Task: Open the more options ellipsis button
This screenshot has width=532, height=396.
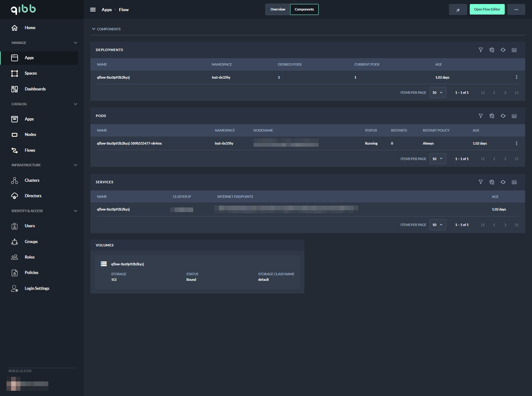Action: 516,10
